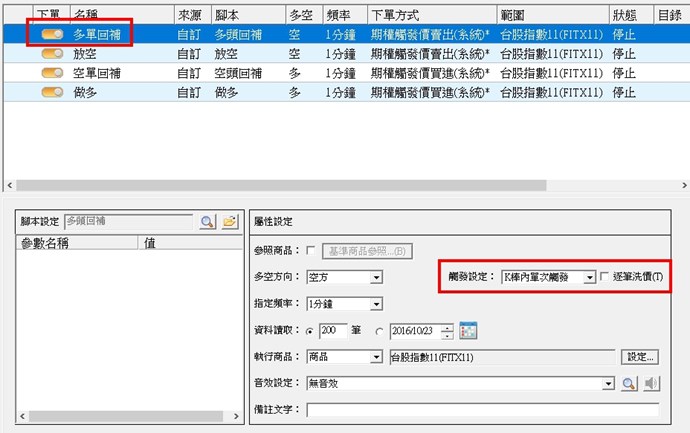Toggle the 多單回補 strategy switch
The width and height of the screenshot is (690, 433).
pos(52,34)
